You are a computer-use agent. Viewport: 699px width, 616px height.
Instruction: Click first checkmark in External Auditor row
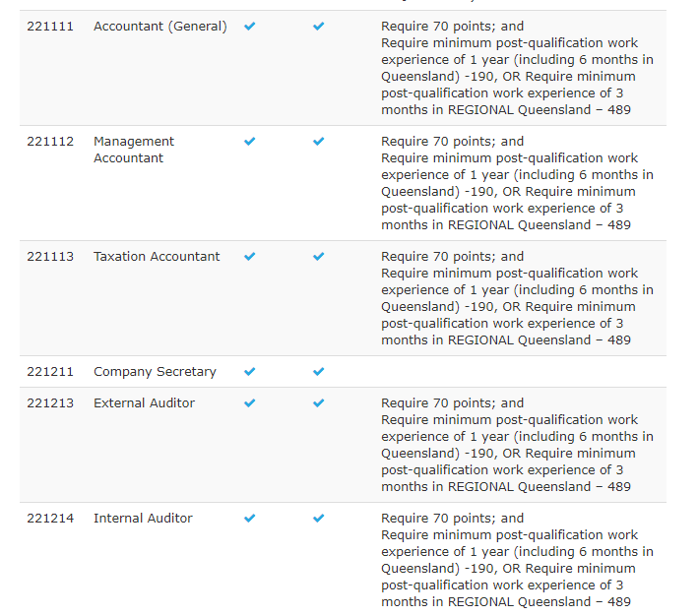[249, 403]
